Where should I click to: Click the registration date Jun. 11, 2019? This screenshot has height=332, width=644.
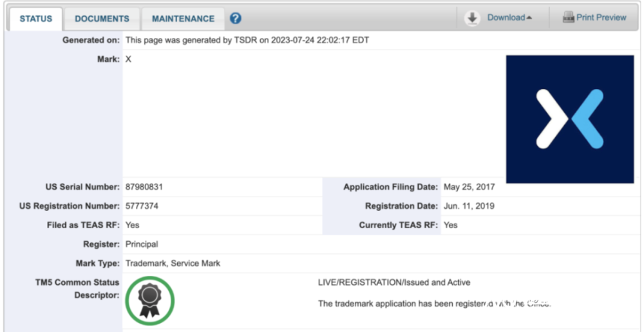click(x=469, y=206)
